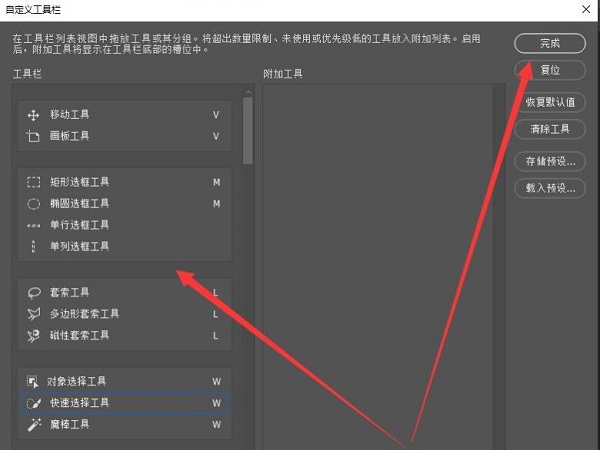Click the Move tool cross-arrow icon
The height and width of the screenshot is (450, 600).
point(33,115)
